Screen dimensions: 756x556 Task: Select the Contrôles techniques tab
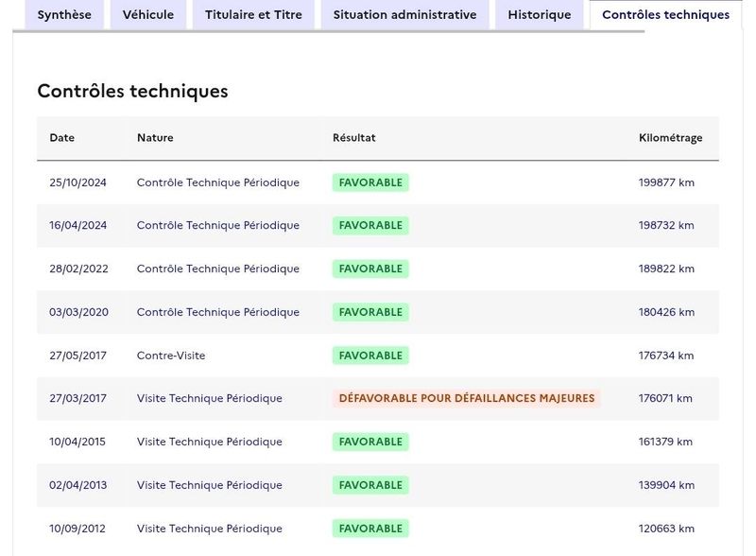pos(666,15)
